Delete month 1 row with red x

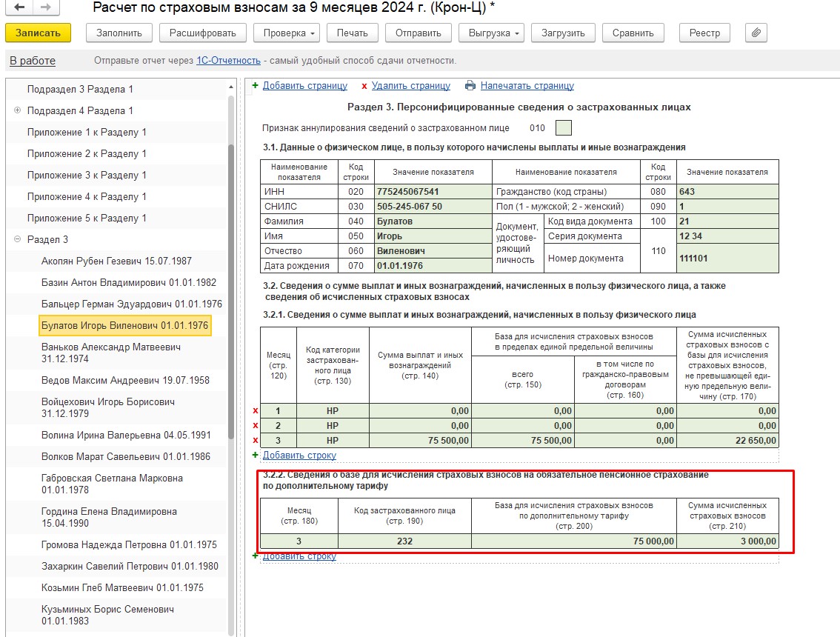256,411
